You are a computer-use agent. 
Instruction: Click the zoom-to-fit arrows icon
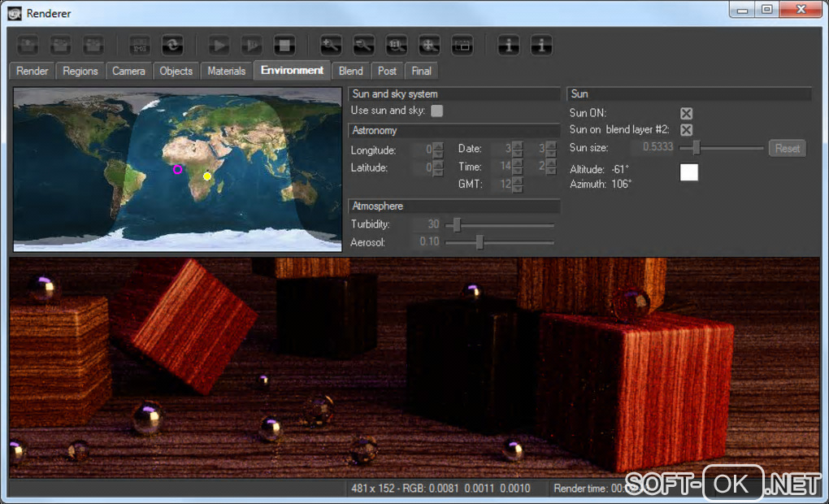click(429, 45)
